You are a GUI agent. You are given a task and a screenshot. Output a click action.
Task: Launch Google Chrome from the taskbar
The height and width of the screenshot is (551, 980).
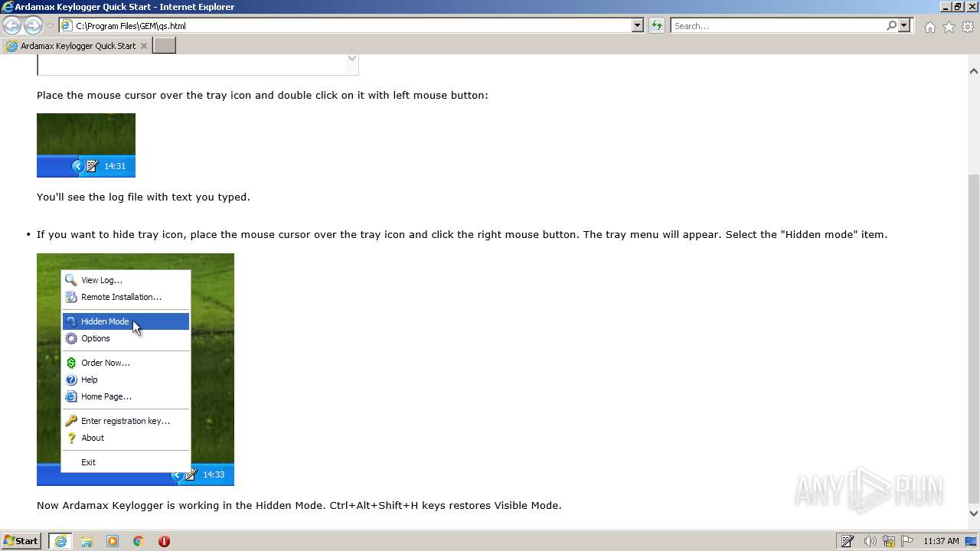[x=139, y=541]
